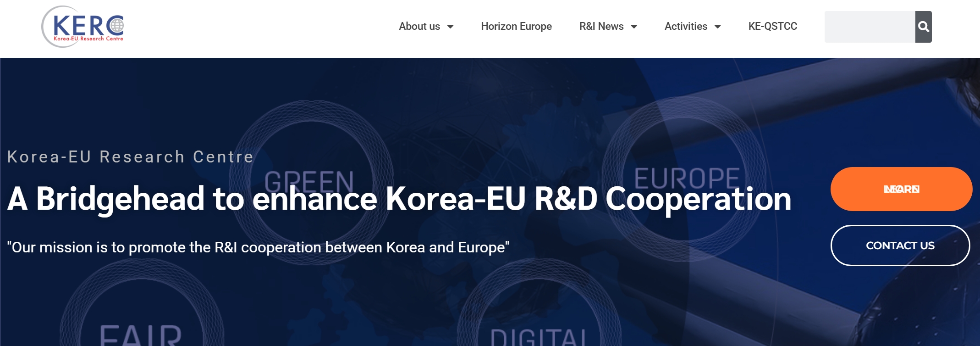
Task: Click the orange Learn More button
Action: click(901, 189)
